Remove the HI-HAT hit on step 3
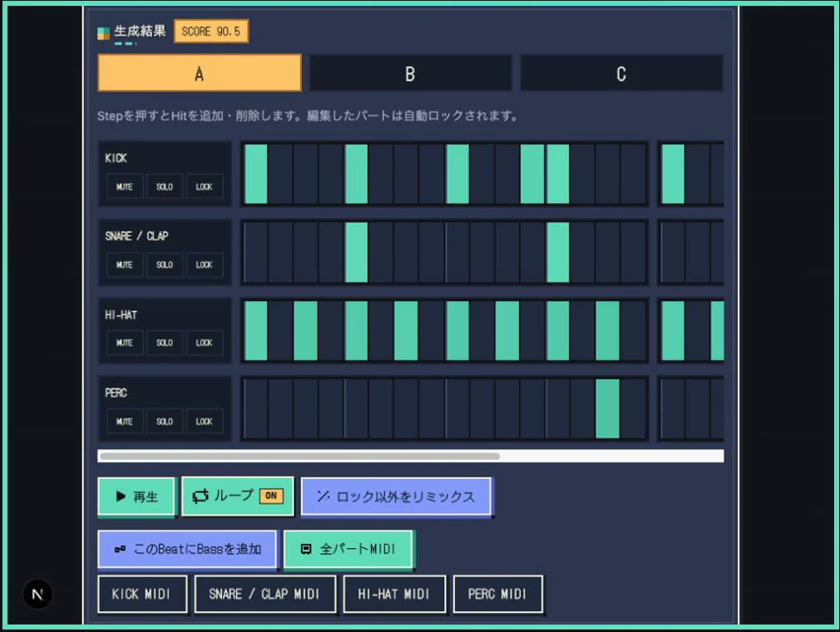 [306, 331]
